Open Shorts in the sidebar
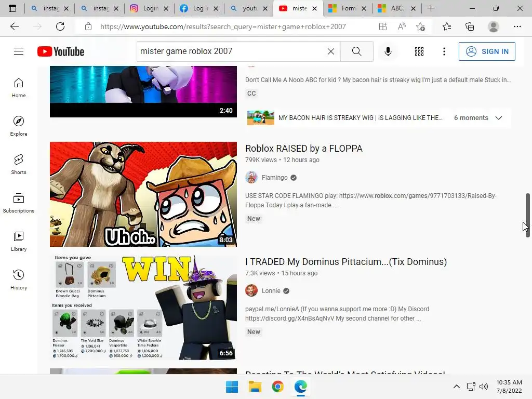 coord(19,165)
